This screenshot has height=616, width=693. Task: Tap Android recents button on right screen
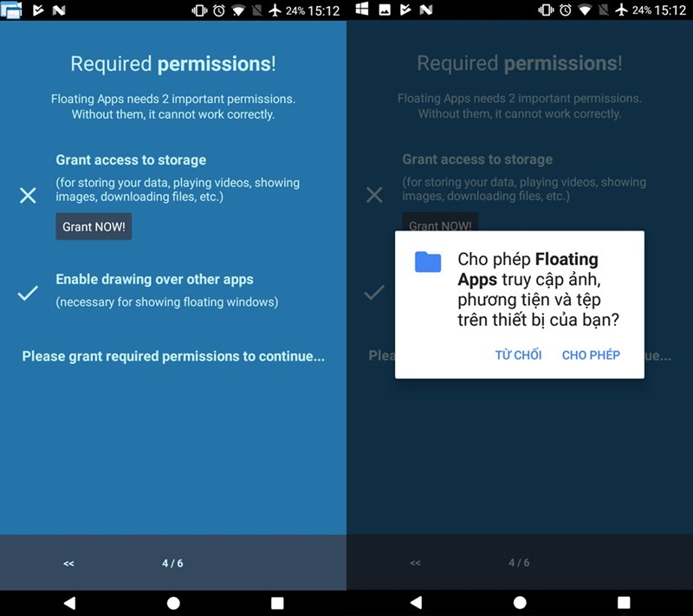click(x=624, y=602)
